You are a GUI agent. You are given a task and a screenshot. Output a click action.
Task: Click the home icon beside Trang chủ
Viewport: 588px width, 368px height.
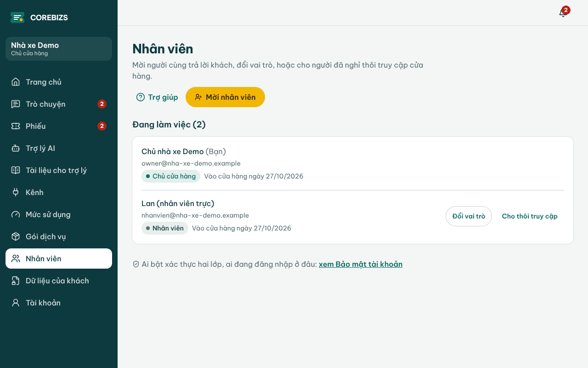[x=16, y=82]
